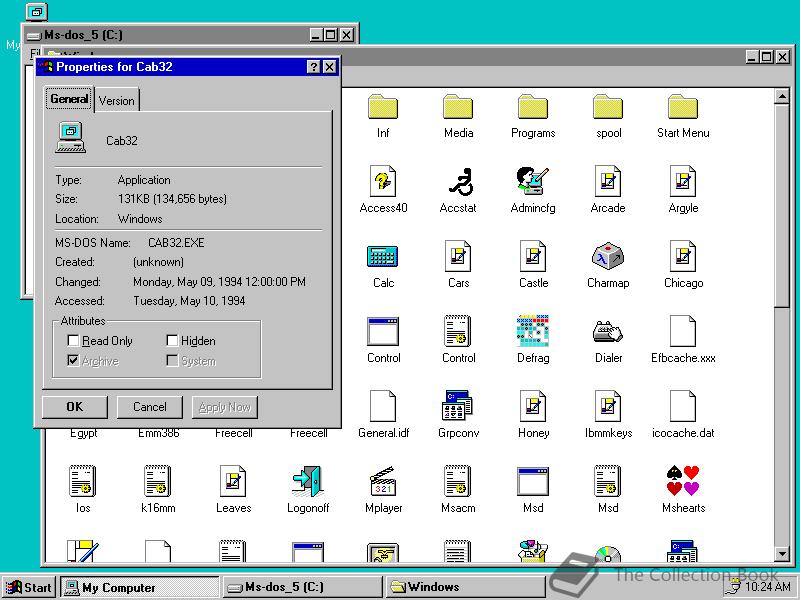This screenshot has width=800, height=600.
Task: Select the Control notepad-style settings icon
Action: [x=458, y=331]
